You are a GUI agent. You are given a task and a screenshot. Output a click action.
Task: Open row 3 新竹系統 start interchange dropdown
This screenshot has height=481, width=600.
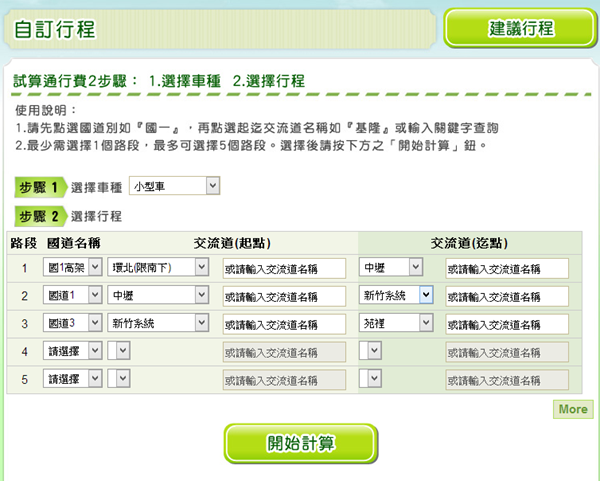click(158, 323)
